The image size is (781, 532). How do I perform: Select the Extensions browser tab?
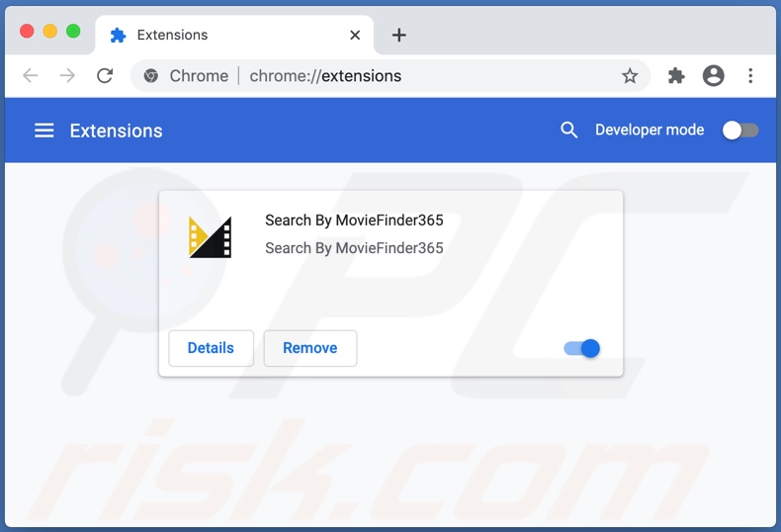[x=234, y=35]
